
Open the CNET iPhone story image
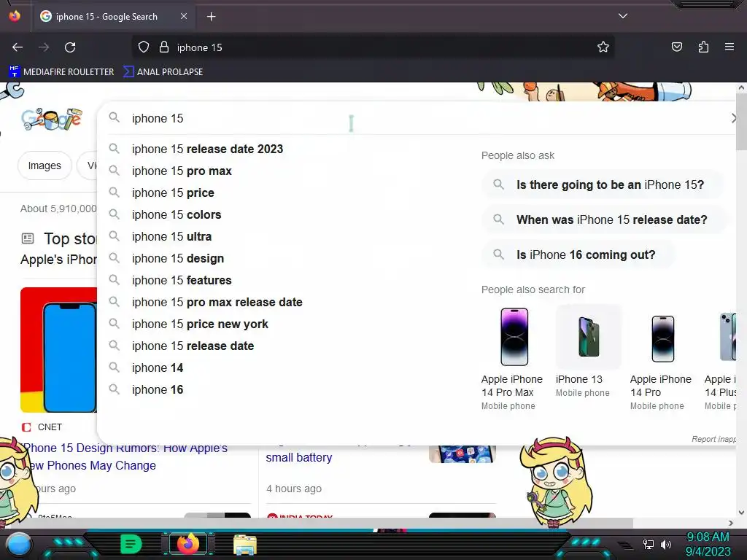click(58, 350)
